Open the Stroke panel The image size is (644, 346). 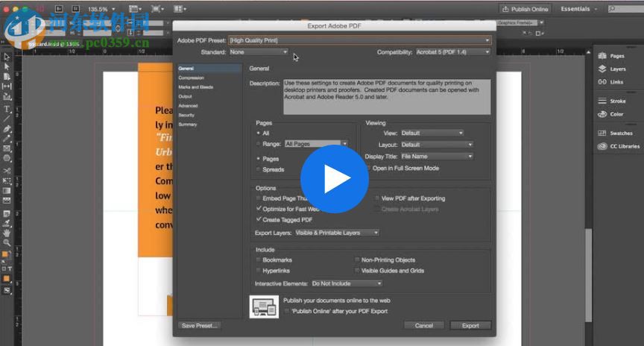(612, 101)
